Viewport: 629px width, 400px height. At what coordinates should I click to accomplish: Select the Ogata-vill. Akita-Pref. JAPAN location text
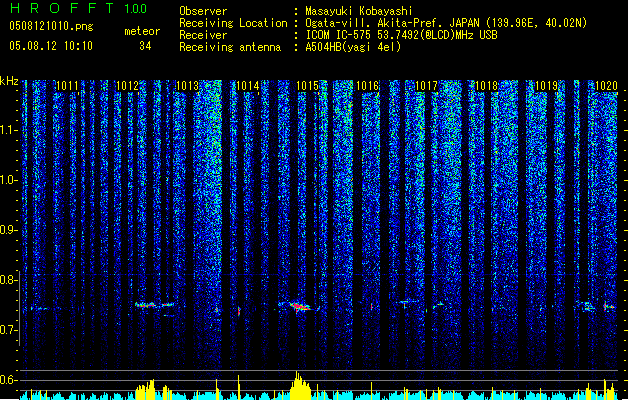[446, 23]
